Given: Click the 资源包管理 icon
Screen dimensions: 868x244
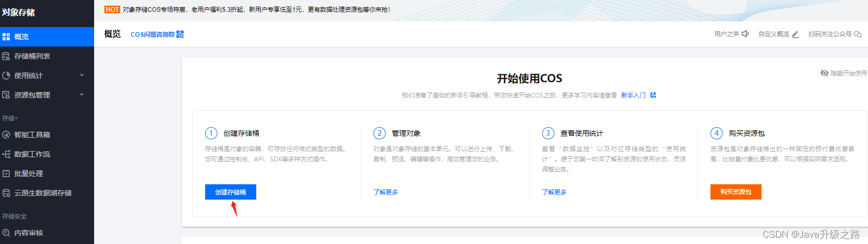Looking at the screenshot, I should 6,95.
